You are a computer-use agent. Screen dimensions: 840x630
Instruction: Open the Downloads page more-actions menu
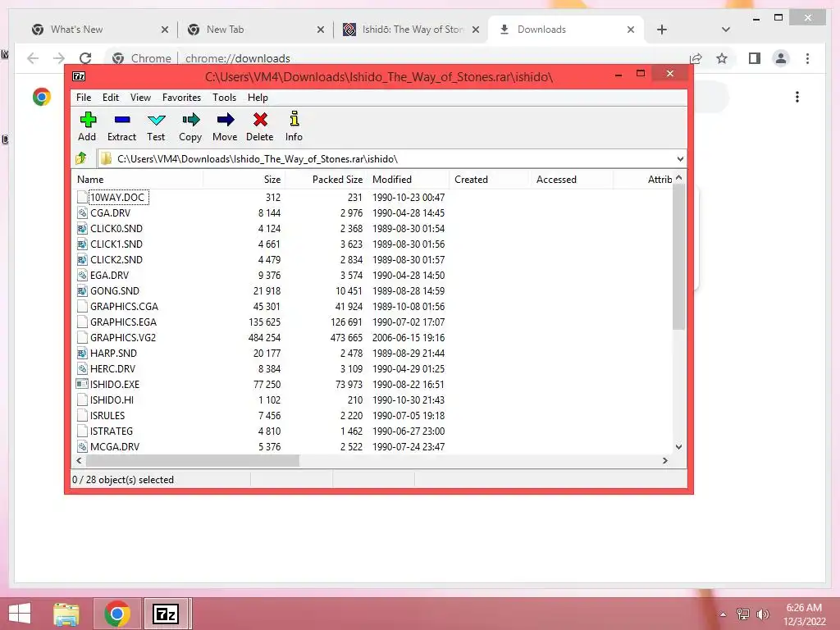click(797, 97)
